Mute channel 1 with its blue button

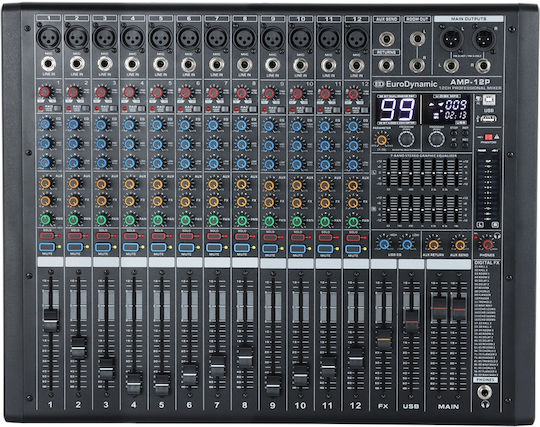(x=47, y=247)
